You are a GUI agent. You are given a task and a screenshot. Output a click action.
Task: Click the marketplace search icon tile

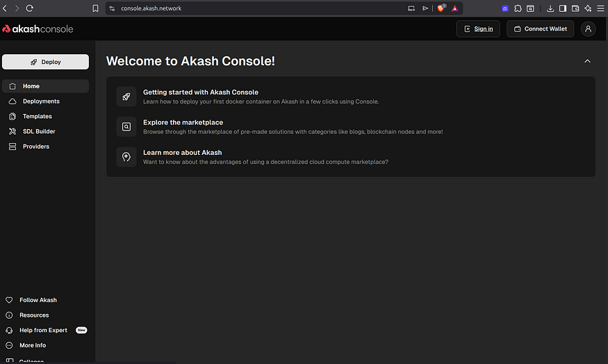point(126,126)
